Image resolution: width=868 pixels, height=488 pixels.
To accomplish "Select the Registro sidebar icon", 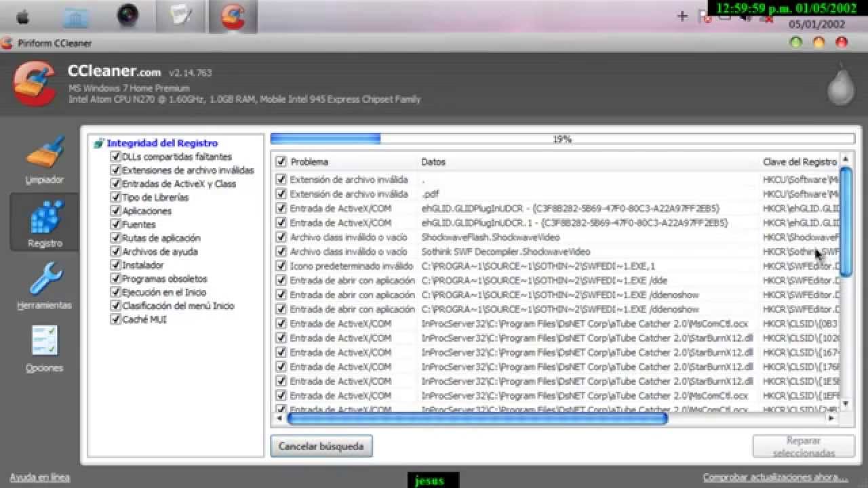I will [x=45, y=222].
